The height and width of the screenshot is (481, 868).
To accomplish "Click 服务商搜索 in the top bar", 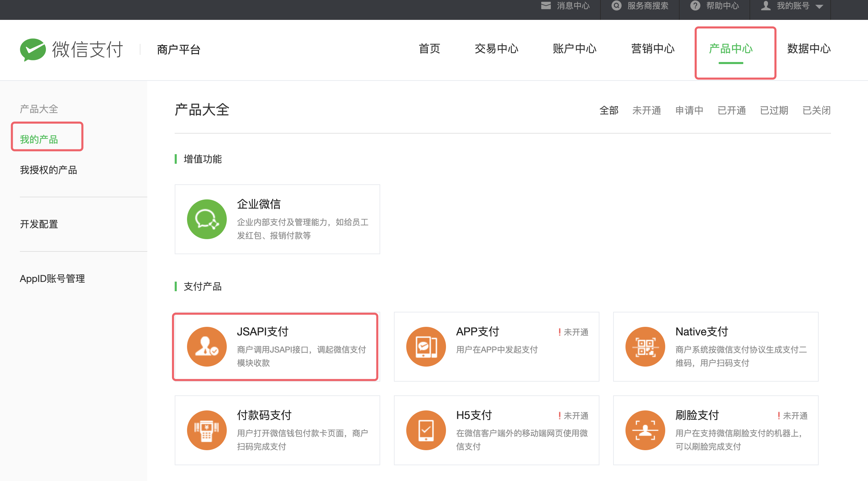I will pyautogui.click(x=647, y=6).
